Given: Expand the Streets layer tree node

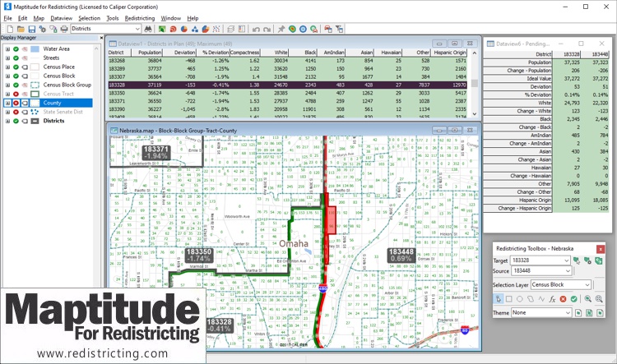Looking at the screenshot, I should (7, 58).
